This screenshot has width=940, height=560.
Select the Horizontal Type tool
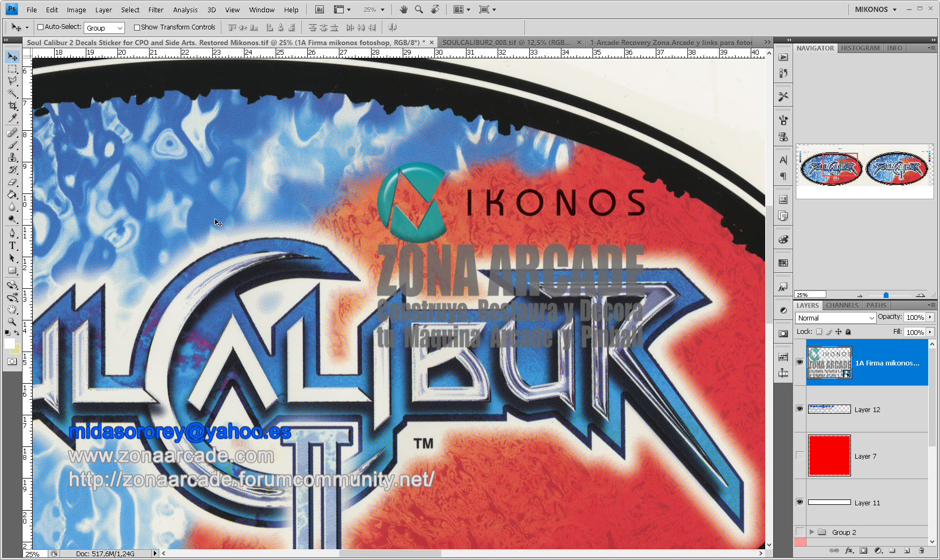pos(12,246)
